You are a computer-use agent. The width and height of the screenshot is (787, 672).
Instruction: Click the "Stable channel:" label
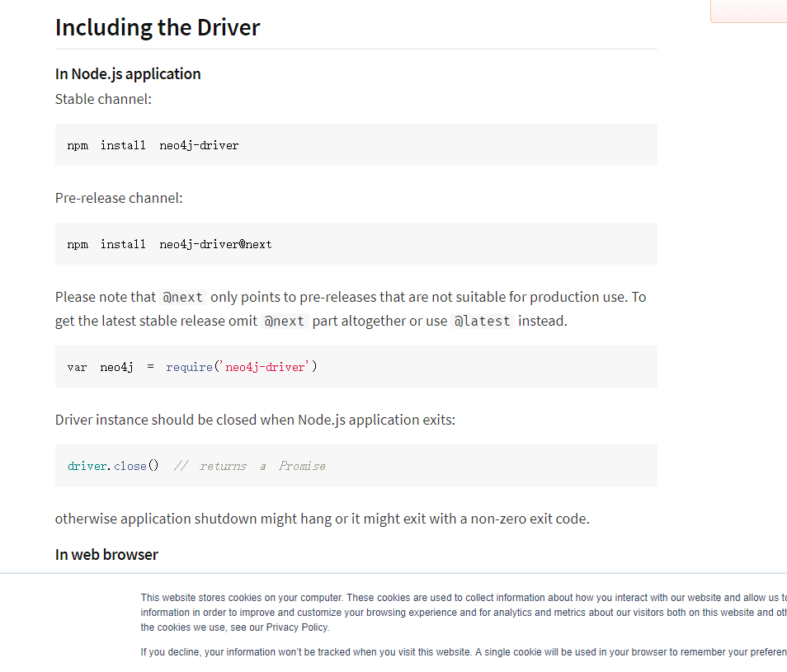tap(103, 99)
